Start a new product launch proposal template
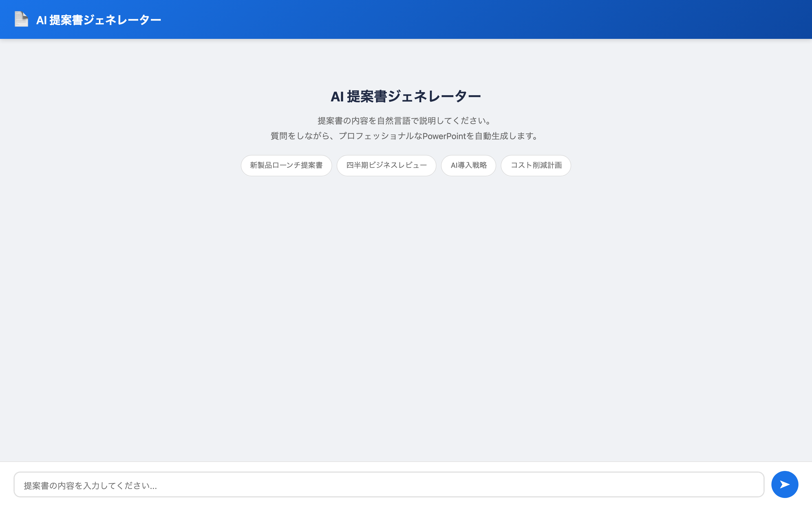The image size is (812, 507). click(x=286, y=165)
